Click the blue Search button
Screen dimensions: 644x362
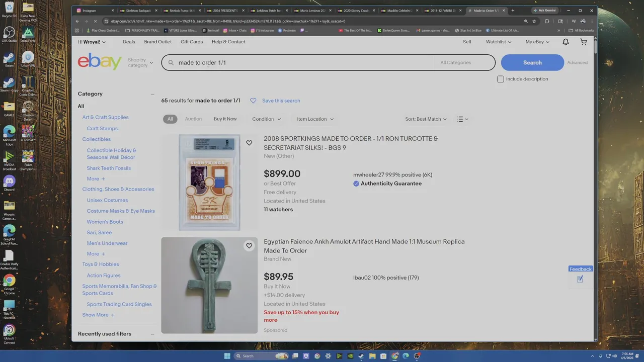[x=532, y=63]
